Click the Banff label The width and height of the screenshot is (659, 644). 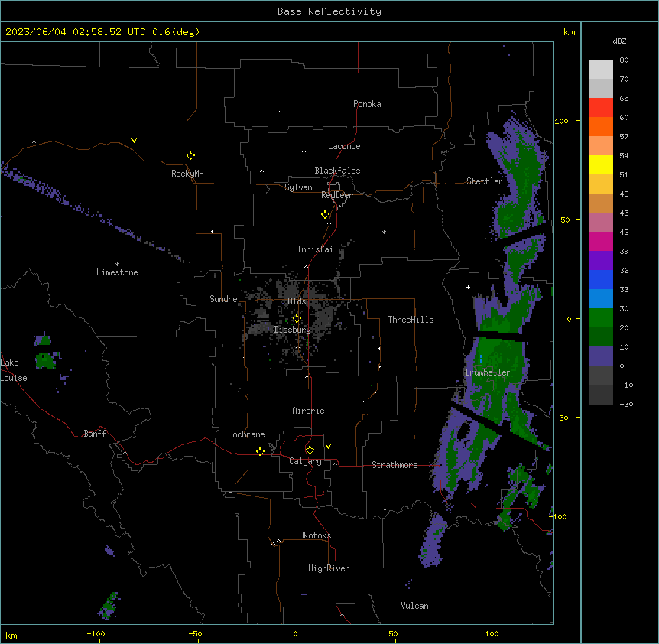pyautogui.click(x=95, y=434)
